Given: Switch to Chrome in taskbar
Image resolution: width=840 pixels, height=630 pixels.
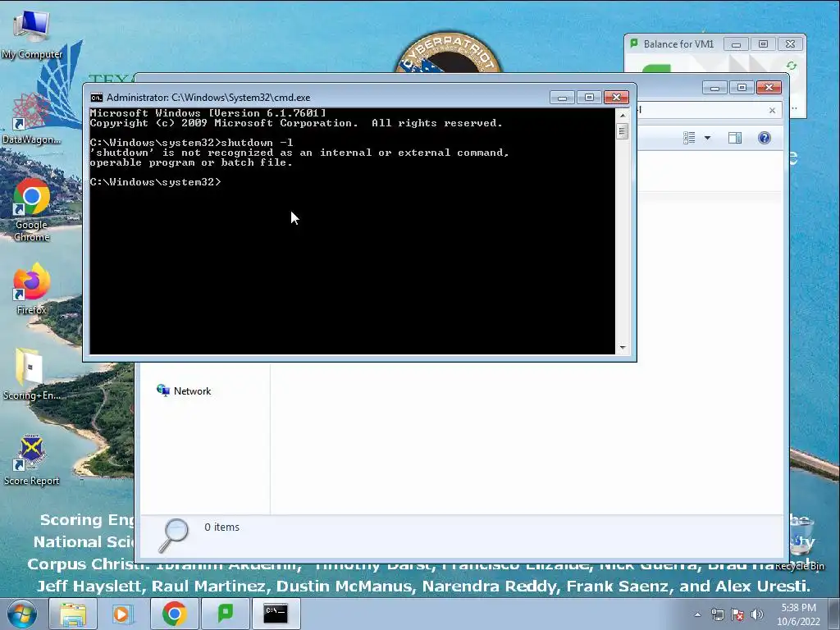Looking at the screenshot, I should coord(174,614).
